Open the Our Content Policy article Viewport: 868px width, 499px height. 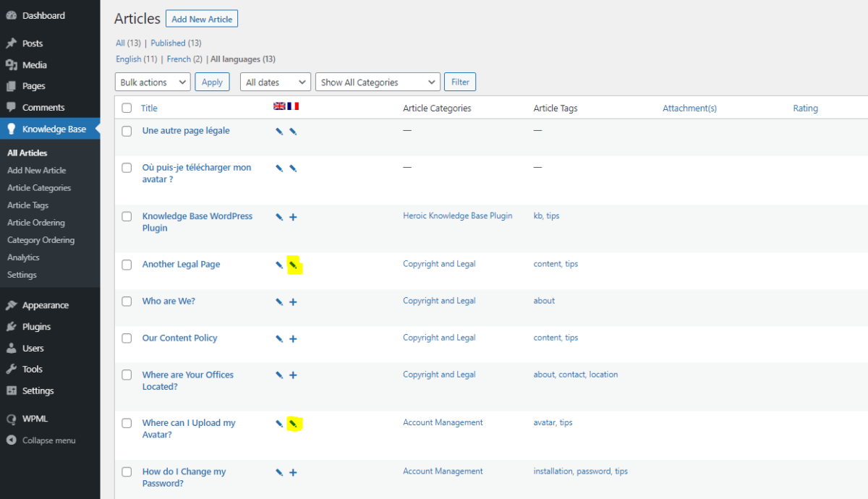pyautogui.click(x=179, y=338)
